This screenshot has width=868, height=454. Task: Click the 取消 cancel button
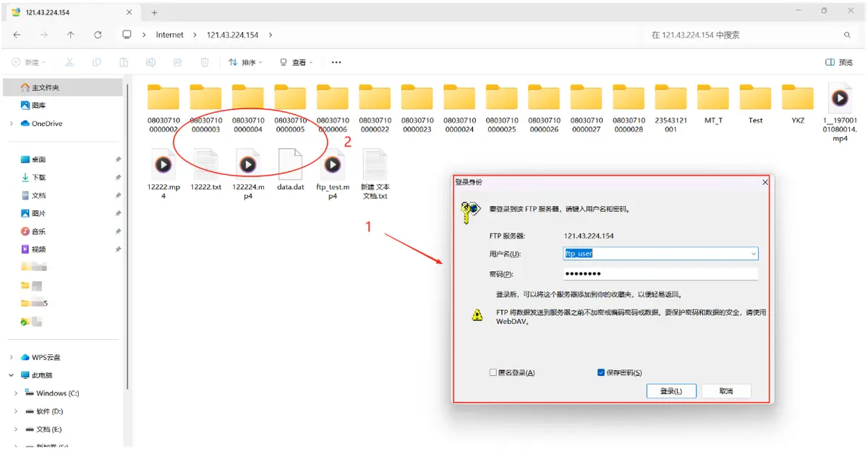pyautogui.click(x=726, y=391)
